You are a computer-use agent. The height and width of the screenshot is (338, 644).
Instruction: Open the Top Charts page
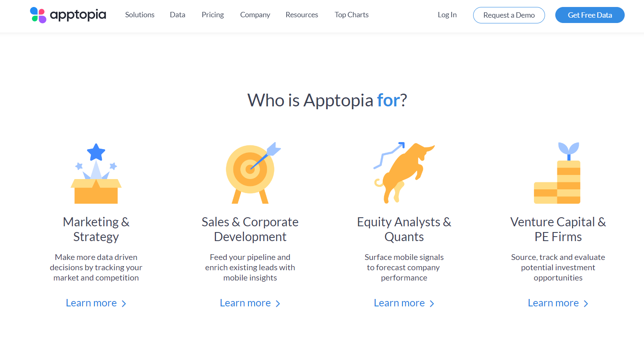click(x=352, y=15)
